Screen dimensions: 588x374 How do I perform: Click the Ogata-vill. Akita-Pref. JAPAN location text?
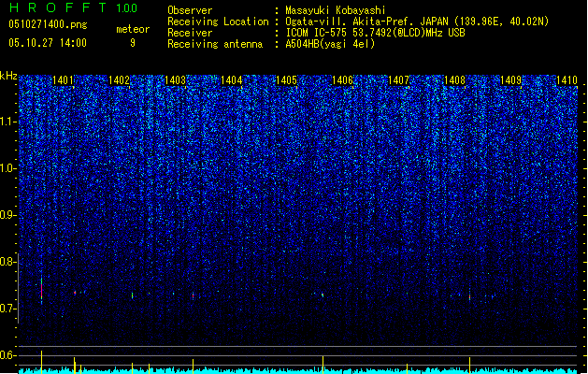point(417,22)
